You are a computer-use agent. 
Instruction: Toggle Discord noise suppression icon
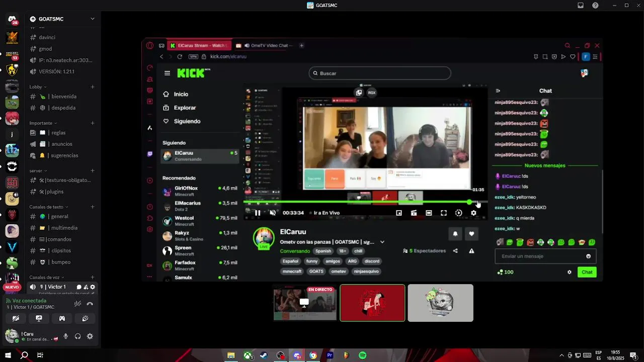click(x=77, y=304)
